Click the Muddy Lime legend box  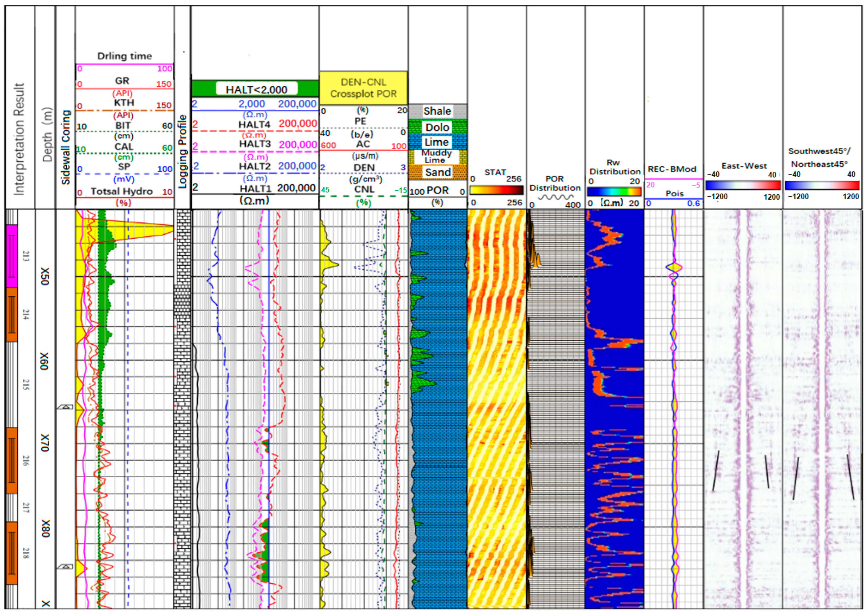(x=437, y=157)
